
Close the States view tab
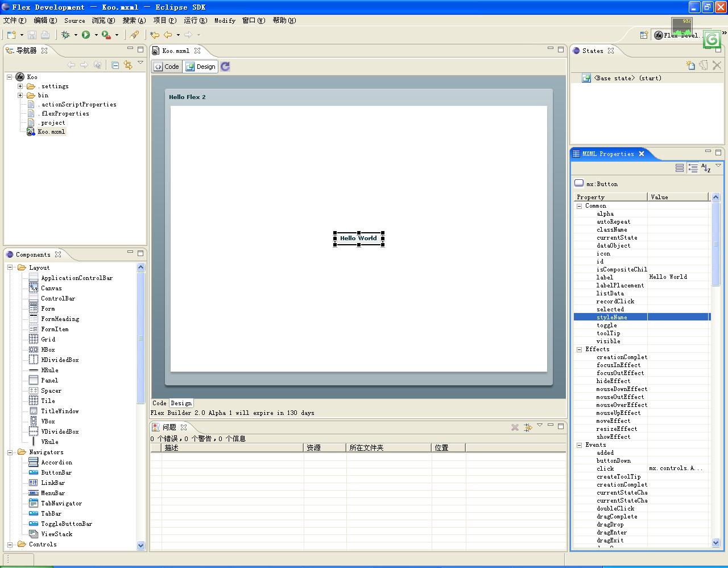(x=611, y=51)
